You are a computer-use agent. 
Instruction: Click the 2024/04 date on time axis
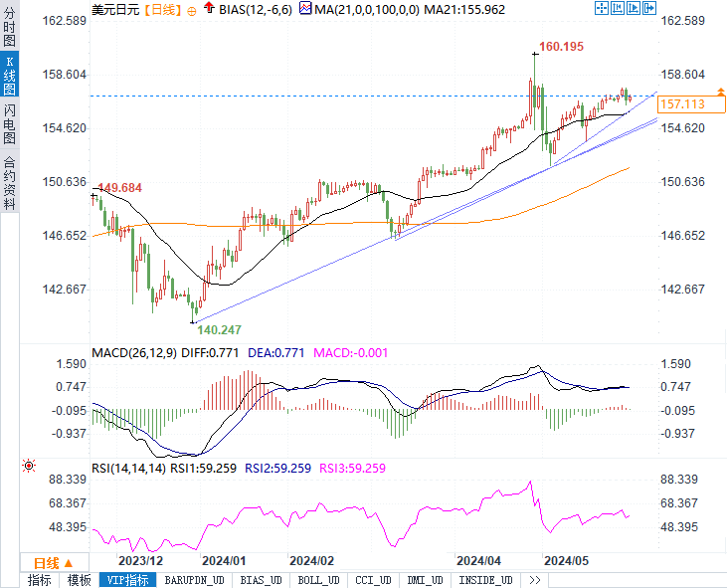pyautogui.click(x=478, y=561)
